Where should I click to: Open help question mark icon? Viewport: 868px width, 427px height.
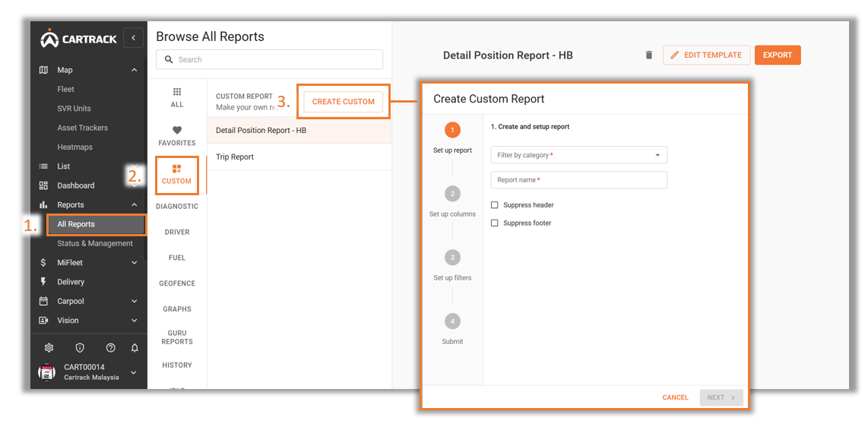point(111,348)
